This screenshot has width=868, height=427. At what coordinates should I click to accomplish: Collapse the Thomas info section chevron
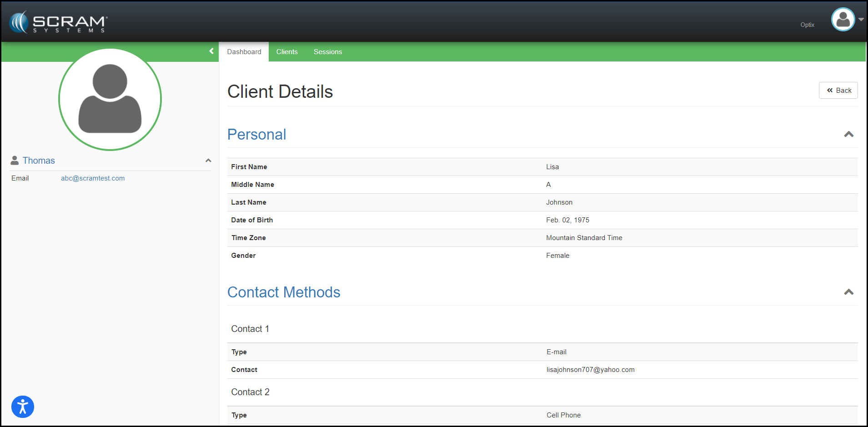click(x=208, y=161)
